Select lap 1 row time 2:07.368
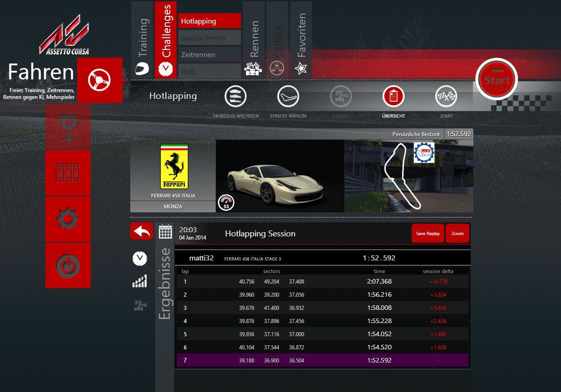 [x=323, y=281]
